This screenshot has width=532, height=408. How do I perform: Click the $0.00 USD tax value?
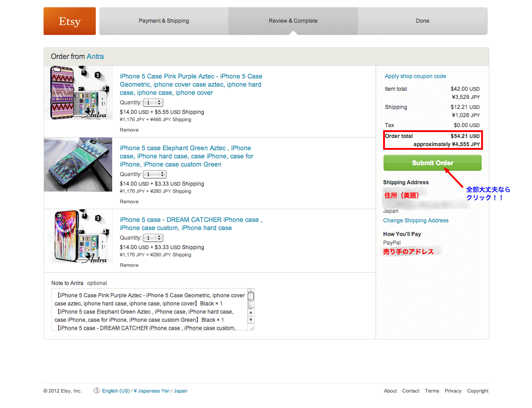pyautogui.click(x=467, y=125)
